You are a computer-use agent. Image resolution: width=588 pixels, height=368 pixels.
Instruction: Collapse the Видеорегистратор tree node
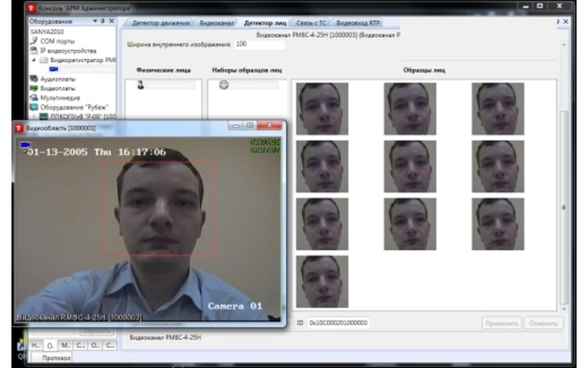pos(33,60)
